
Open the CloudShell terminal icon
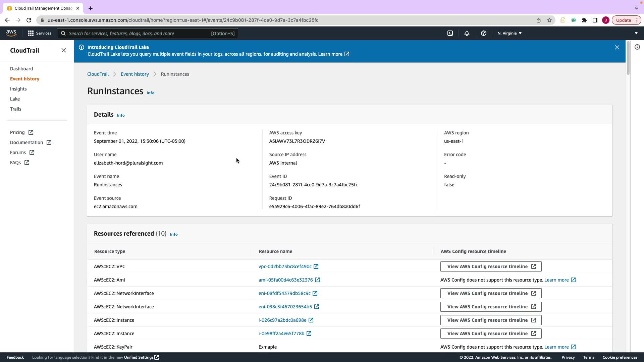(450, 33)
